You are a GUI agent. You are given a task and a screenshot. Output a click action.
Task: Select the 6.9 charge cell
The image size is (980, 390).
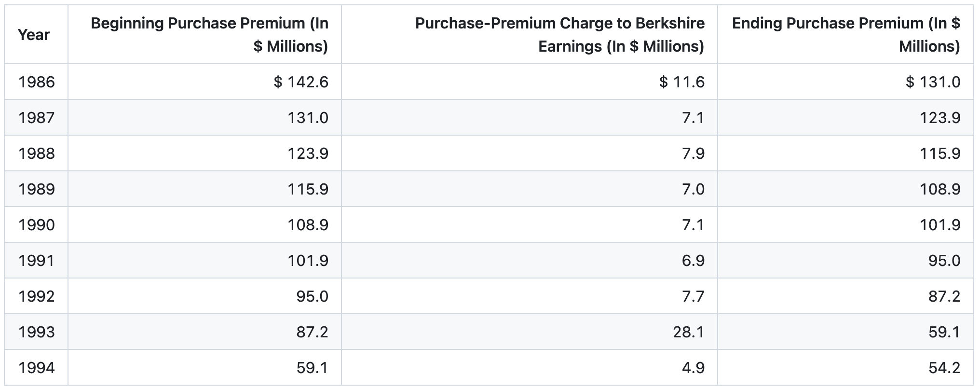[693, 261]
